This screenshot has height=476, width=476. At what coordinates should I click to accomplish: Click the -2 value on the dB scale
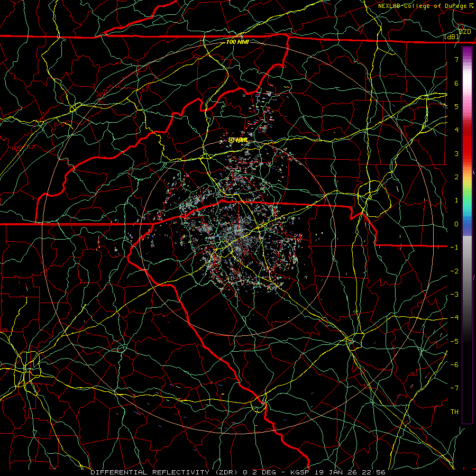coord(454,271)
